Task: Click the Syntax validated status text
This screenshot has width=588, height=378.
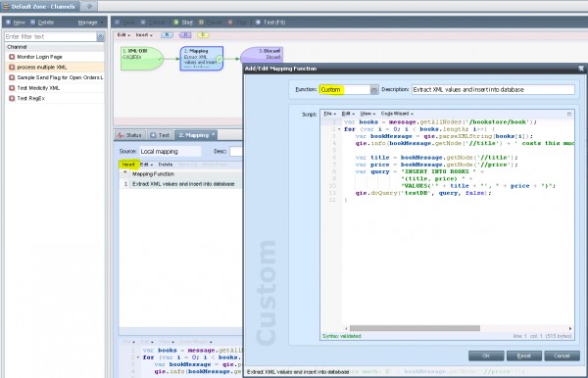Action: pyautogui.click(x=341, y=336)
